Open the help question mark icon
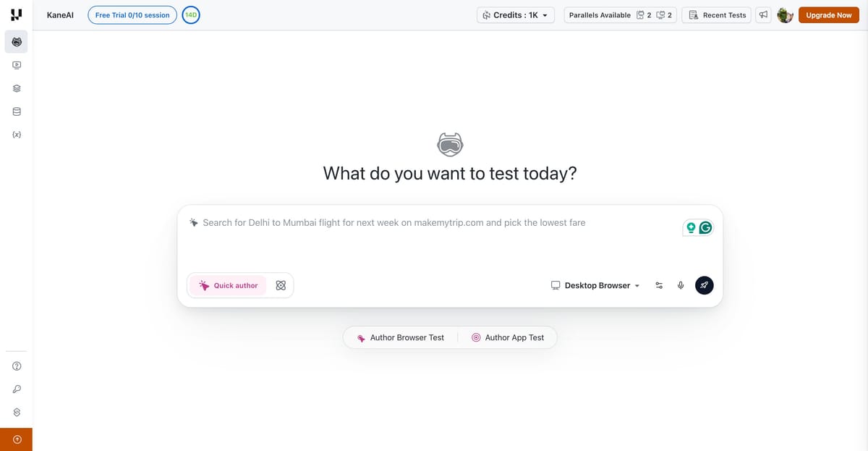868x451 pixels. tap(16, 366)
